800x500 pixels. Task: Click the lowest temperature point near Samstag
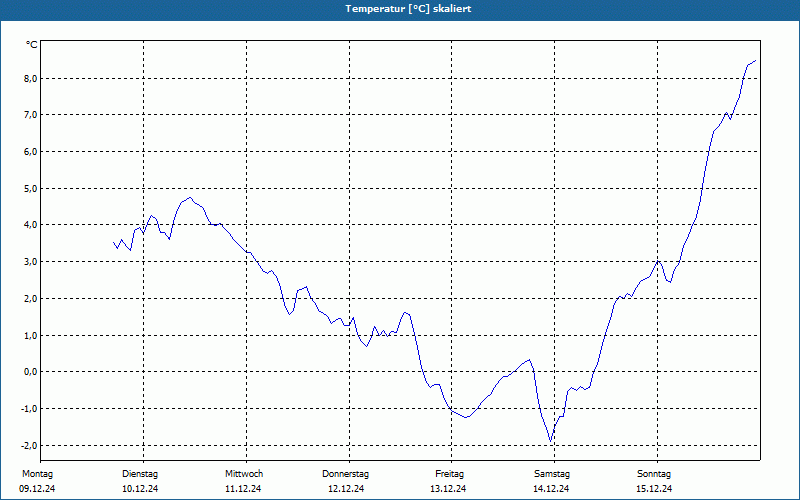pyautogui.click(x=551, y=440)
